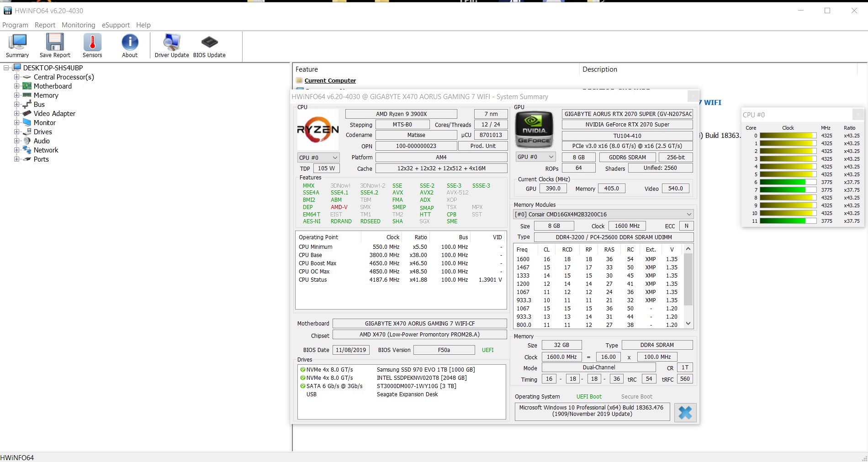Viewport: 868px width, 462px height.
Task: Expand the Motherboard tree node
Action: click(16, 86)
